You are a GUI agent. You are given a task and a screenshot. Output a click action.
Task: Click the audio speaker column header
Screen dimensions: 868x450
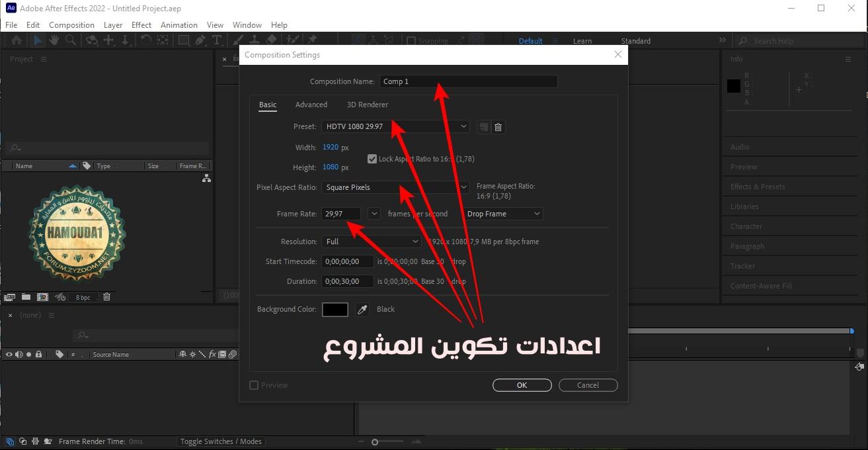[19, 355]
